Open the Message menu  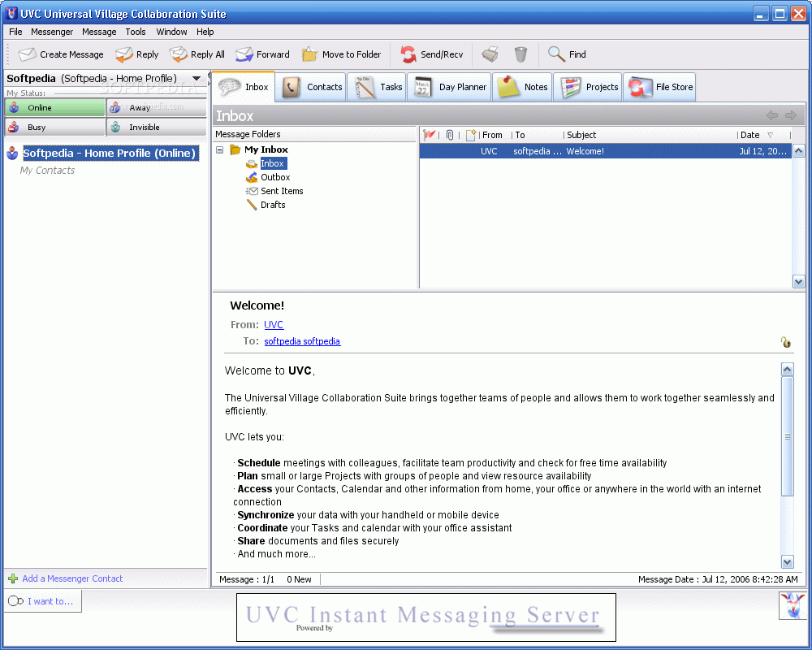[99, 32]
